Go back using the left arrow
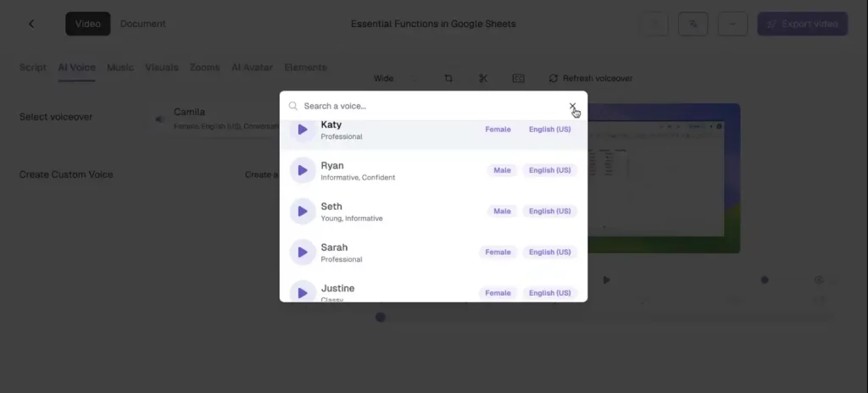Screen dimensions: 868x393 pos(31,24)
